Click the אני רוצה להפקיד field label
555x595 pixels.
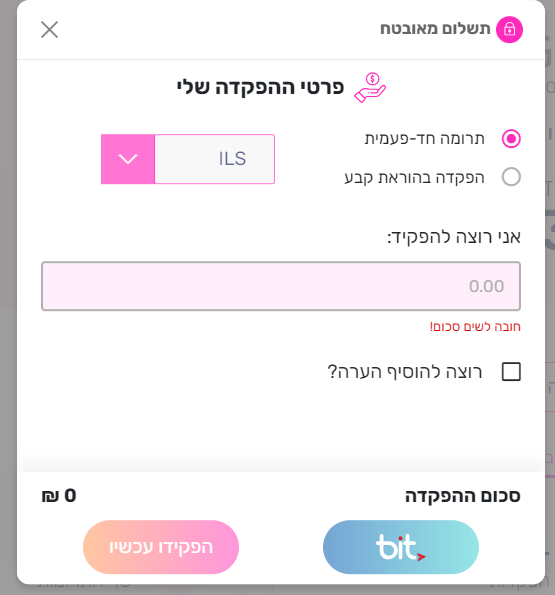tap(454, 237)
